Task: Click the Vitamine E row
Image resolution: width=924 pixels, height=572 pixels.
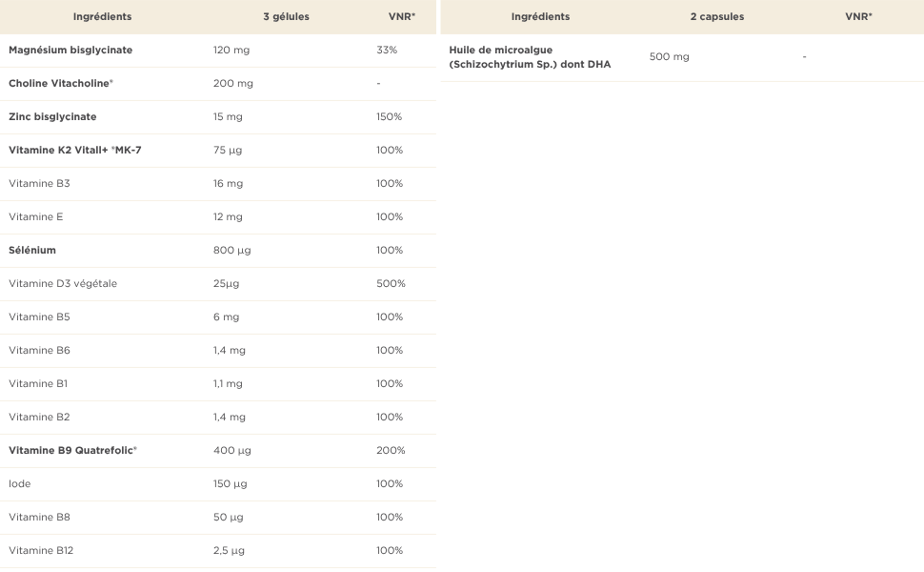Action: pyautogui.click(x=35, y=216)
